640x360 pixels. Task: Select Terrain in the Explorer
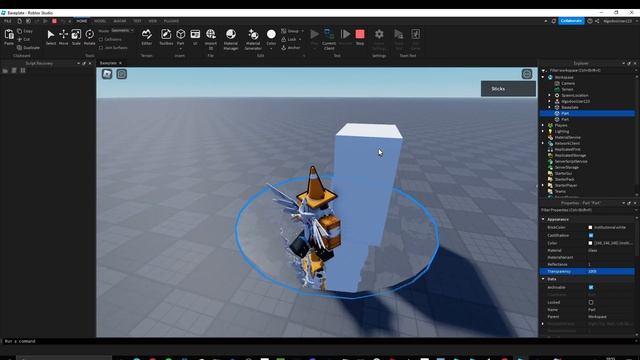pyautogui.click(x=567, y=89)
